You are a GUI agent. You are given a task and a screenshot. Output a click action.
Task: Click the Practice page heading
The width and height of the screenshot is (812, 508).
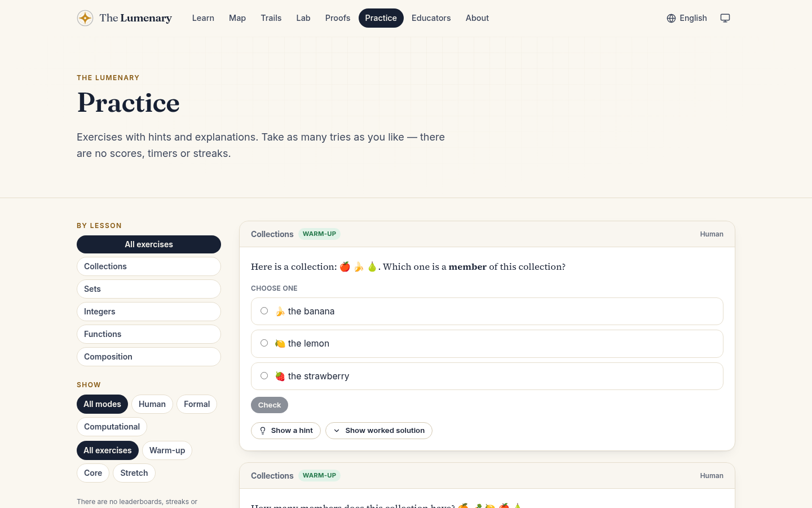pos(129,103)
